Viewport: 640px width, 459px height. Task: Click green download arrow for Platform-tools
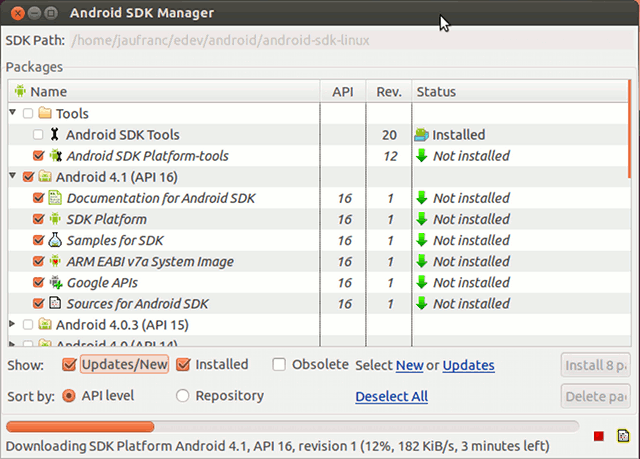click(x=421, y=155)
